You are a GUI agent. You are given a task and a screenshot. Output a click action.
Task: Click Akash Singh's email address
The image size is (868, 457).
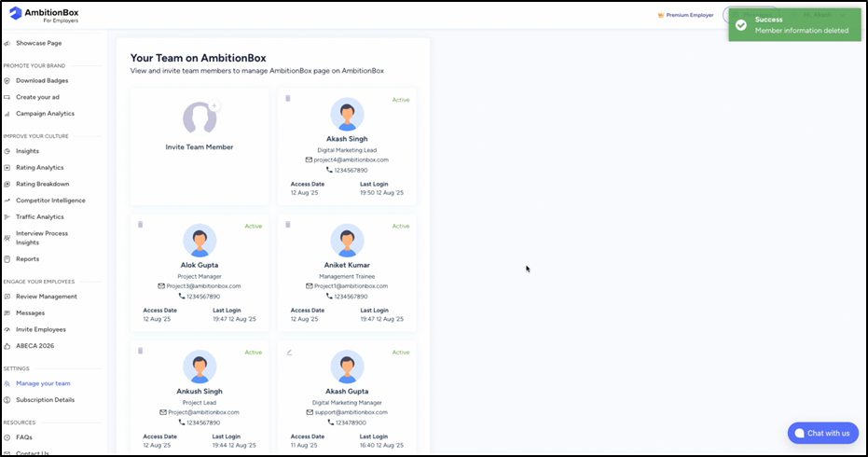[x=351, y=159]
